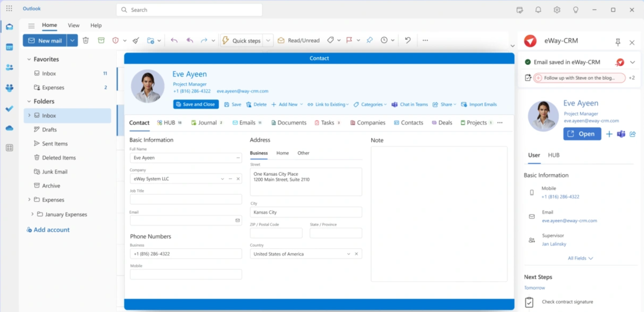The height and width of the screenshot is (312, 644).
Task: Open the Tasks tab in contact
Action: 327,123
